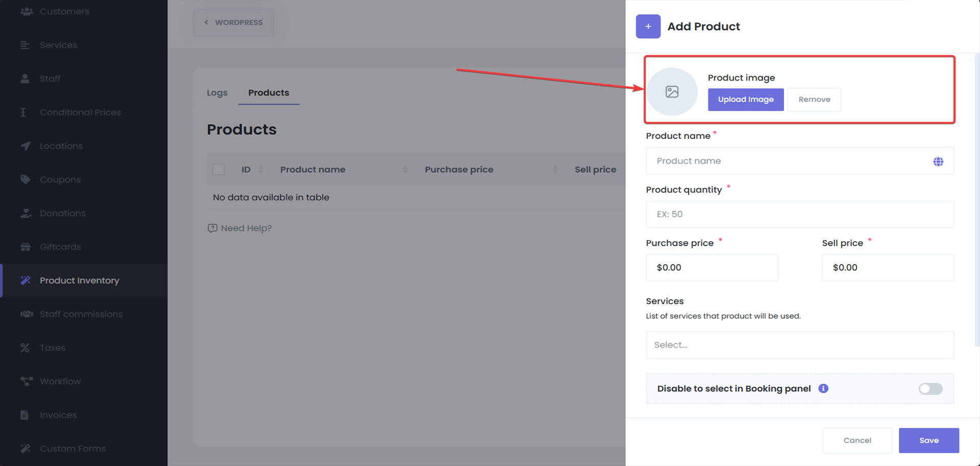Image resolution: width=980 pixels, height=466 pixels.
Task: Sort the table by ID column arrows
Action: point(260,170)
